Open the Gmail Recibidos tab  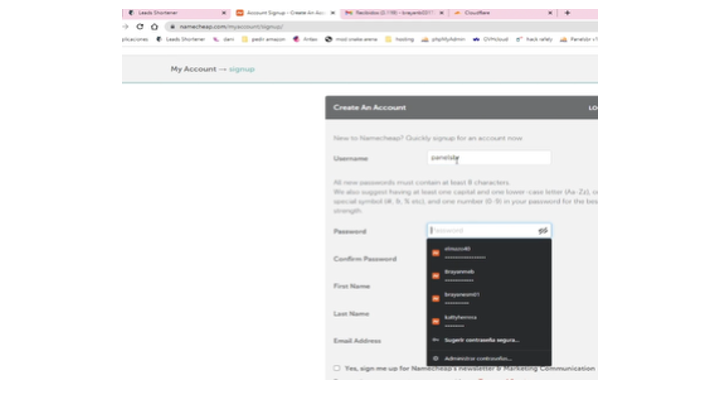[394, 13]
